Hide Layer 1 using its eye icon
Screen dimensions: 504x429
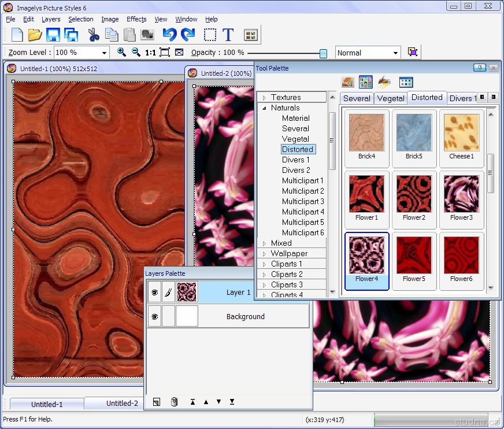pos(154,293)
